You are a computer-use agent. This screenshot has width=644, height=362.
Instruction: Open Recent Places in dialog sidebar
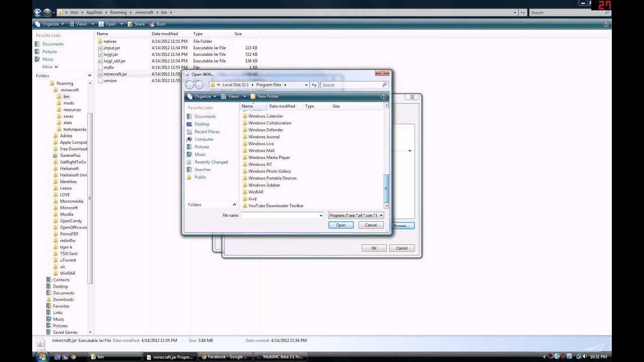point(207,132)
